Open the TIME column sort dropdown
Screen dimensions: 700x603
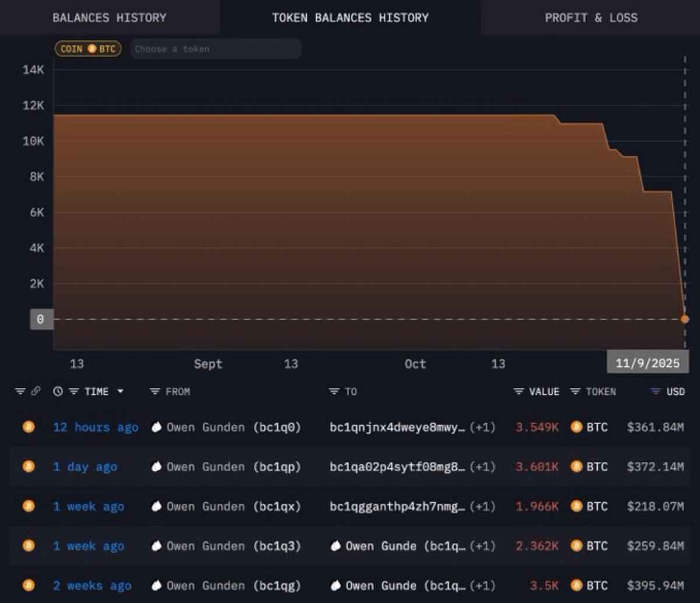tap(121, 391)
